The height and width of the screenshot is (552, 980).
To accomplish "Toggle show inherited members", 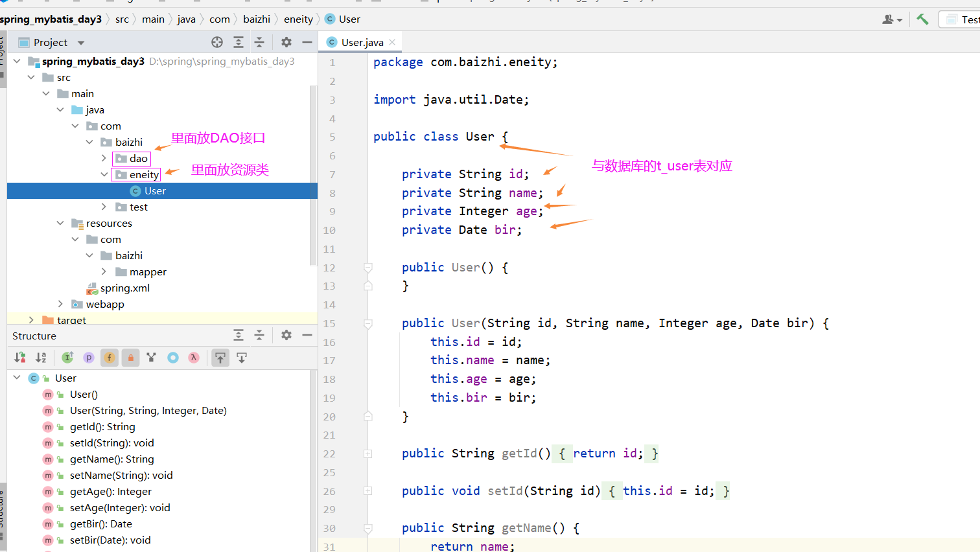I will pos(67,358).
